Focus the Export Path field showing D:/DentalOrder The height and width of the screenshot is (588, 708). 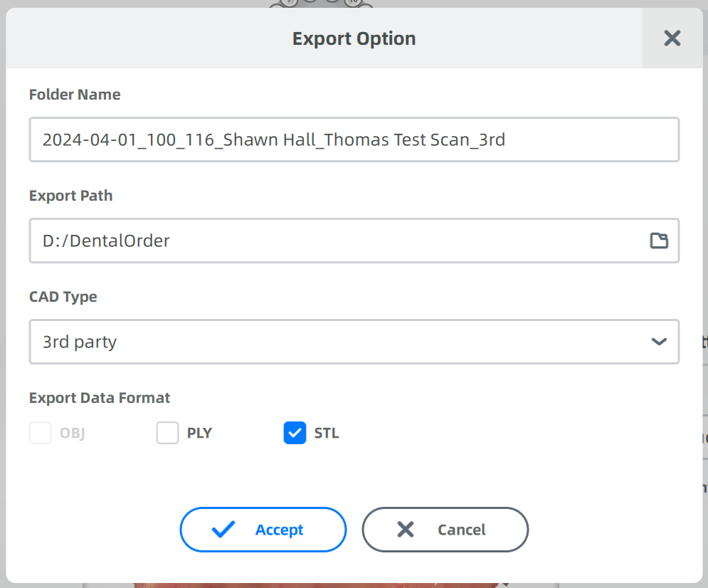click(x=334, y=241)
